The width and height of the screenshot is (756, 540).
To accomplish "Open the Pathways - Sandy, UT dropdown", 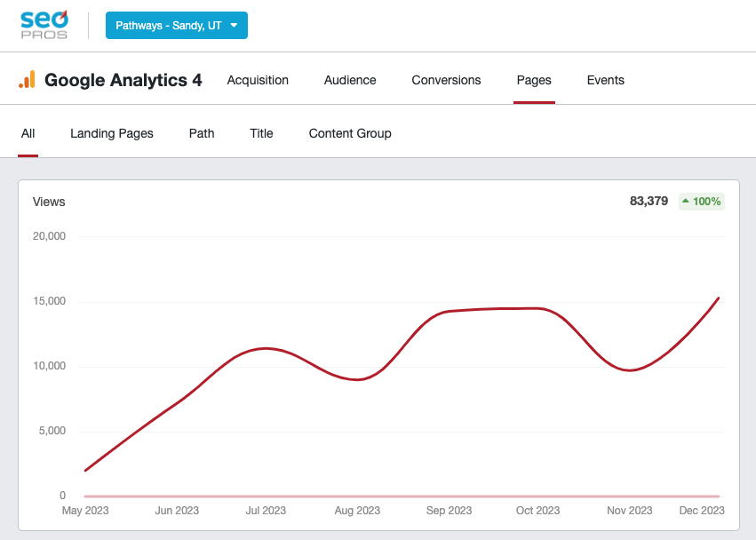I will pyautogui.click(x=176, y=26).
